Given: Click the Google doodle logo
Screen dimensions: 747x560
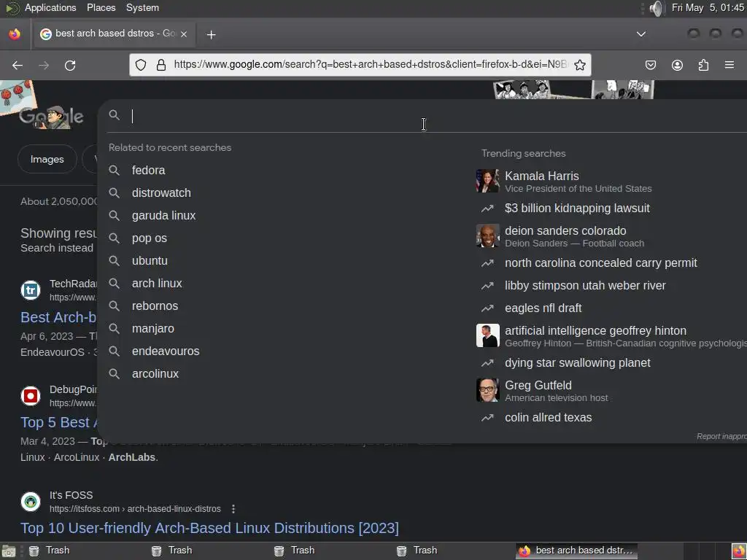Looking at the screenshot, I should pos(52,117).
